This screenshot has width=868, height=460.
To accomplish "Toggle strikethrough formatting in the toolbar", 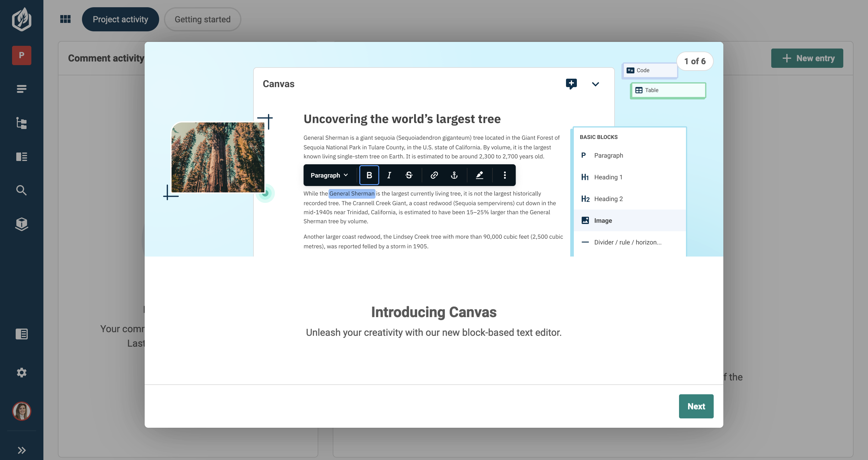I will 409,175.
